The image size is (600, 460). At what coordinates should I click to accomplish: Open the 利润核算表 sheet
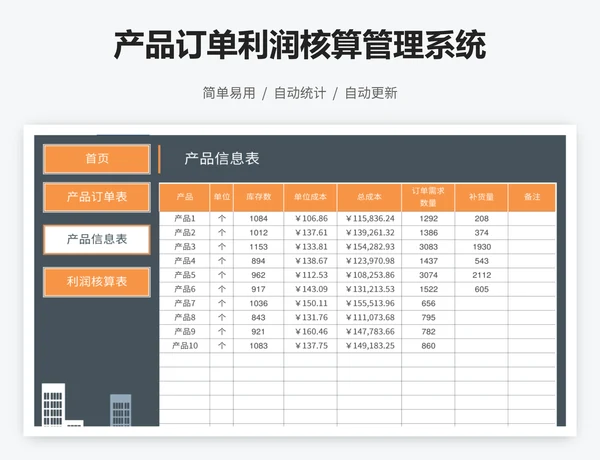pos(97,282)
